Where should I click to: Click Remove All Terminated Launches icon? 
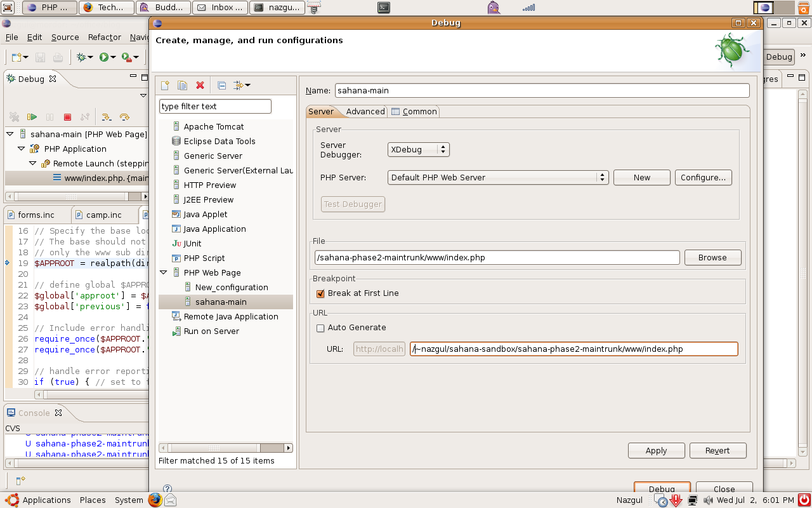[14, 117]
